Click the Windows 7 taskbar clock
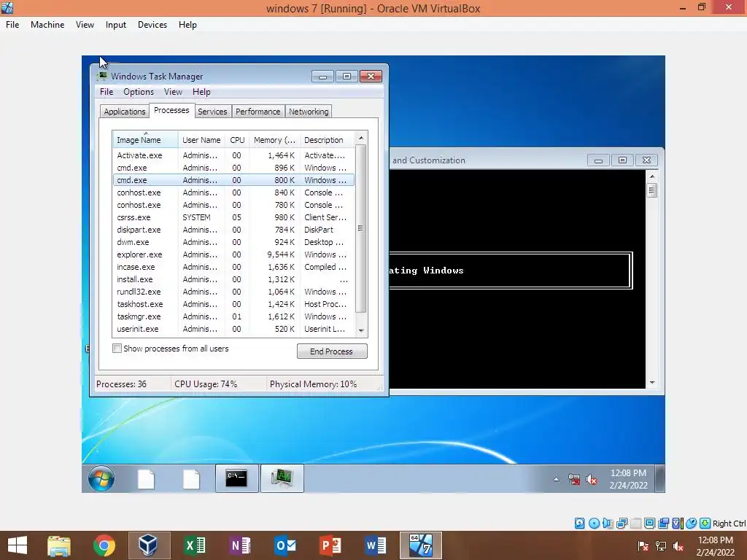The image size is (747, 560). click(x=628, y=479)
